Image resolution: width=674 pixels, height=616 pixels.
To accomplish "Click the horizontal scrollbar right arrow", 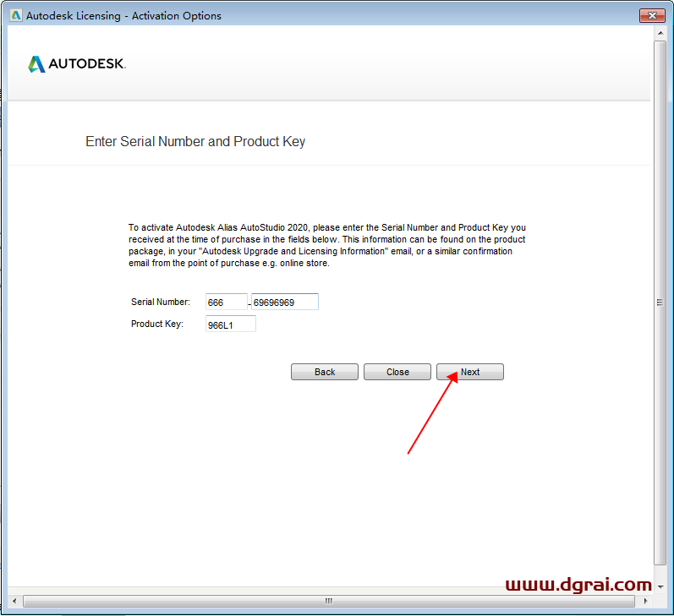I will [x=645, y=601].
